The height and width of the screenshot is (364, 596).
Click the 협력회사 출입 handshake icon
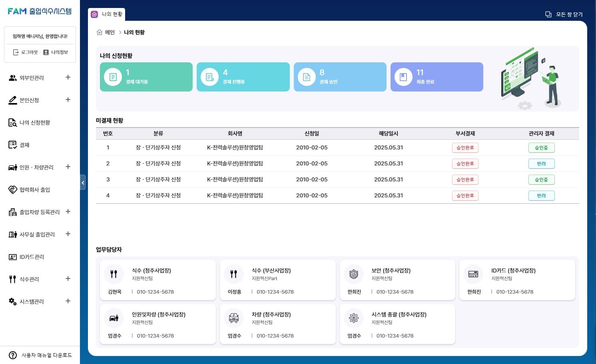tap(13, 190)
